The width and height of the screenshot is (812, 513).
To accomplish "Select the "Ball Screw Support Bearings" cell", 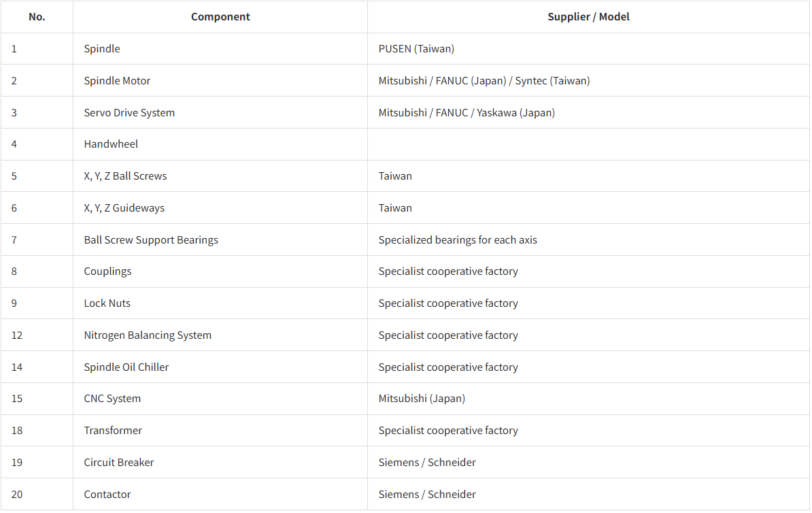I will pos(151,240).
